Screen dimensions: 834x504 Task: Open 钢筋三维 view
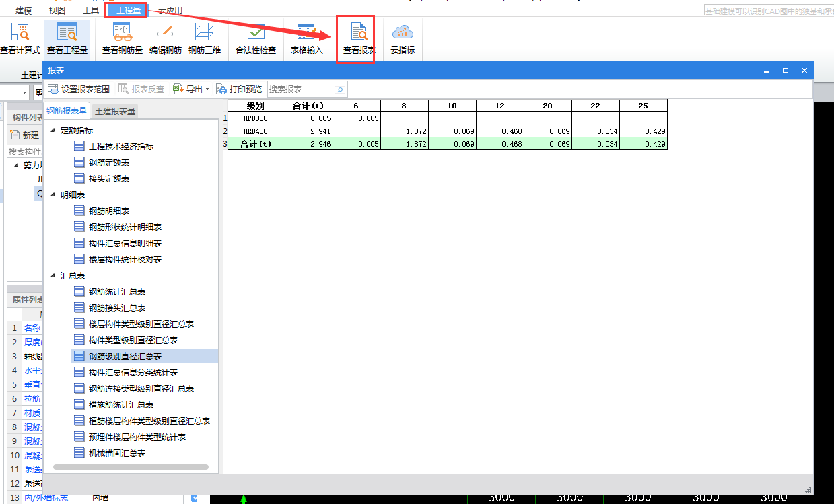click(205, 39)
